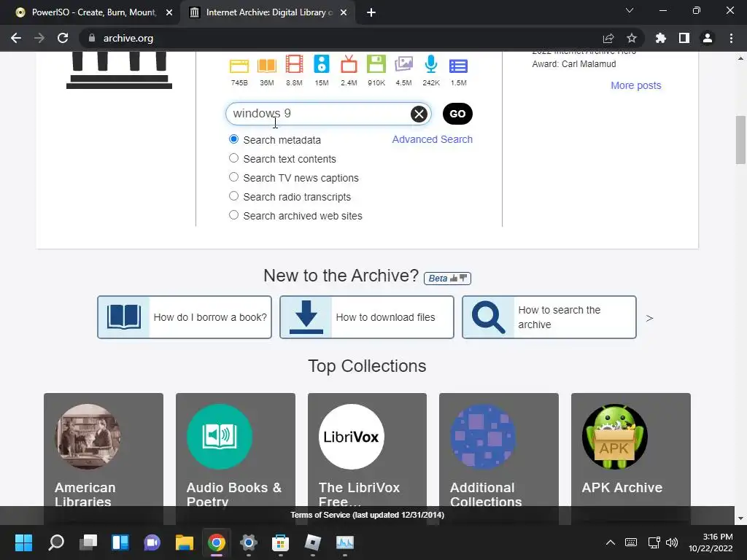Toggle Chrome side panel
Viewport: 747px width, 560px height.
coord(684,38)
